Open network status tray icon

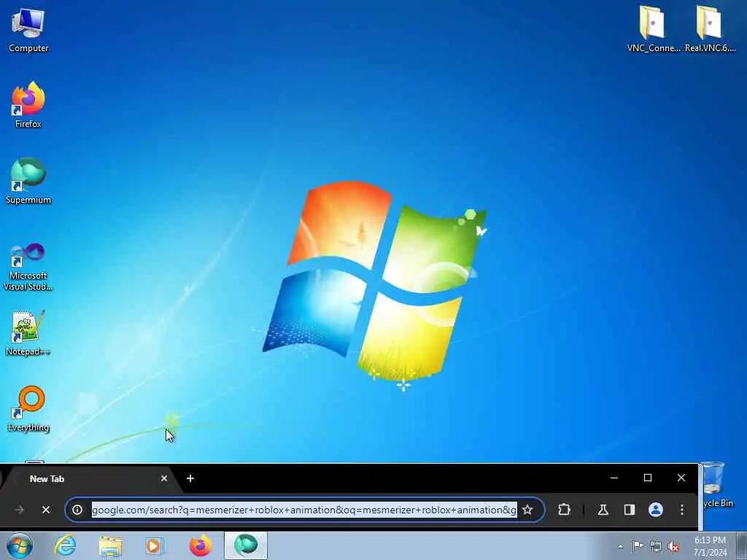[x=656, y=546]
